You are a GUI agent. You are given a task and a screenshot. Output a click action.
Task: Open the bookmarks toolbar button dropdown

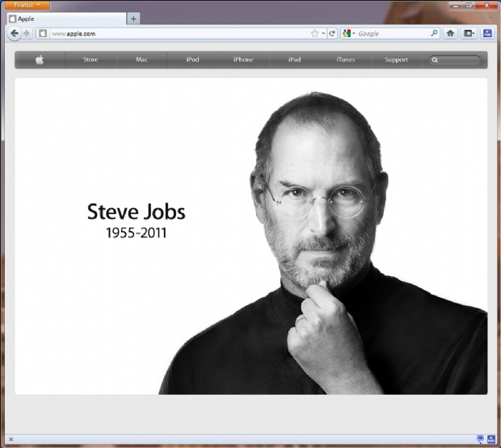click(469, 34)
